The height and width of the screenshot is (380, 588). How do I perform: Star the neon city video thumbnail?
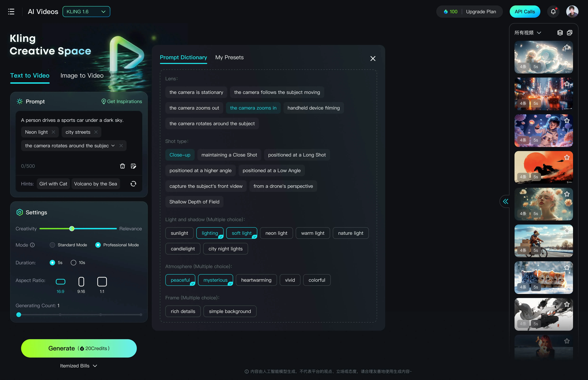pos(567,84)
